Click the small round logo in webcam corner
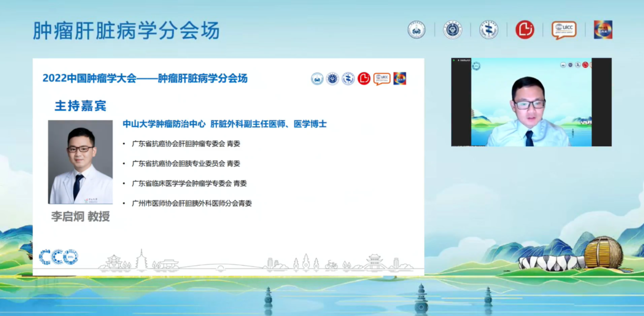Screen dimensions: 644x316 click(476, 66)
